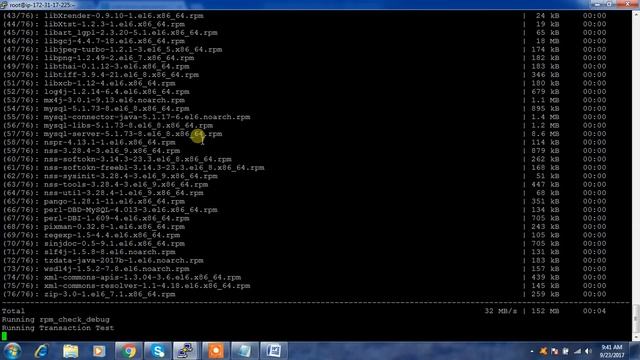640x360 pixels.
Task: Select the PuTTY taskbar button
Action: pyautogui.click(x=186, y=351)
